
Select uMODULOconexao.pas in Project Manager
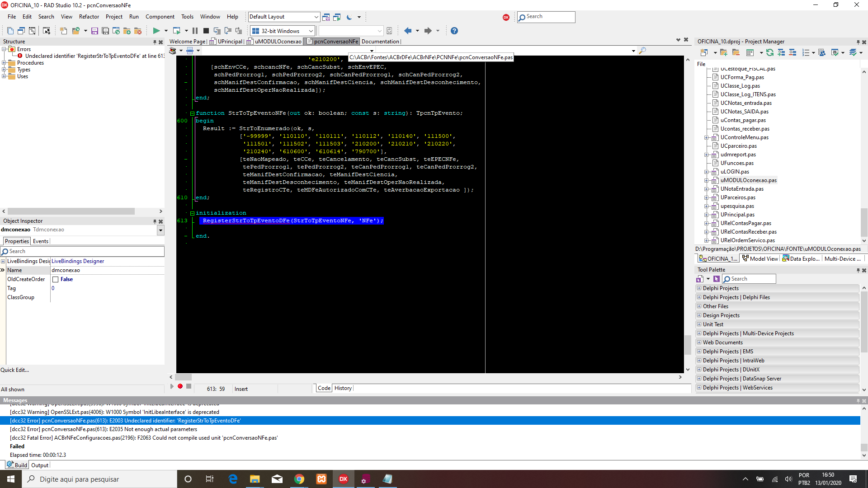pos(748,180)
